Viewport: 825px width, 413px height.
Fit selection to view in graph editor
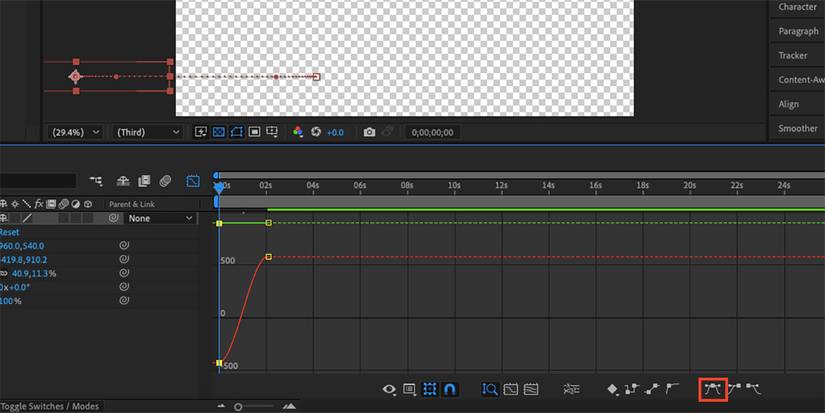point(511,389)
